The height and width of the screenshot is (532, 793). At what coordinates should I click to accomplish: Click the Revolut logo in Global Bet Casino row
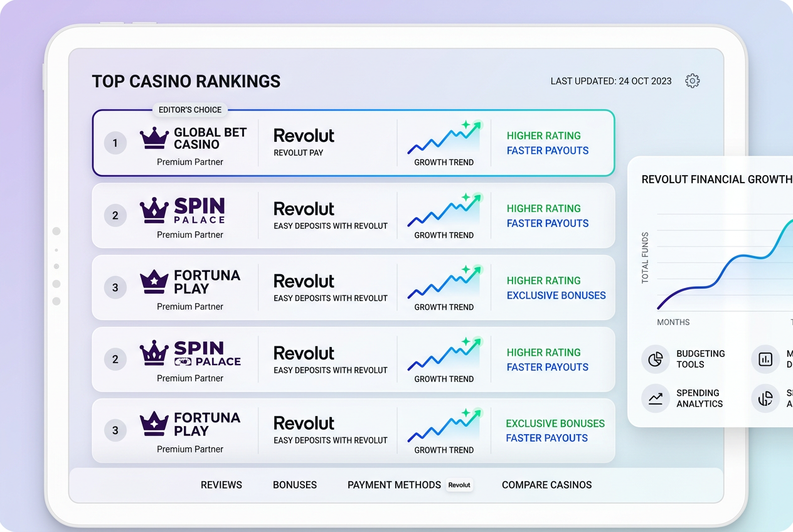pyautogui.click(x=304, y=136)
